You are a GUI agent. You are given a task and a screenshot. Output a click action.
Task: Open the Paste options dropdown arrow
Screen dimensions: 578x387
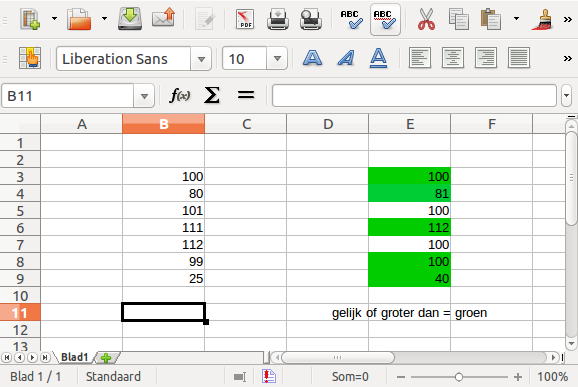point(516,18)
